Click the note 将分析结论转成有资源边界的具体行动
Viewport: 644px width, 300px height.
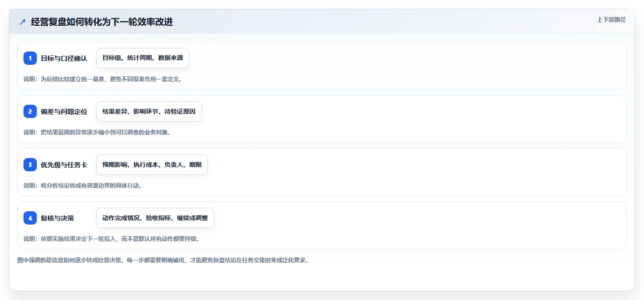coord(91,186)
